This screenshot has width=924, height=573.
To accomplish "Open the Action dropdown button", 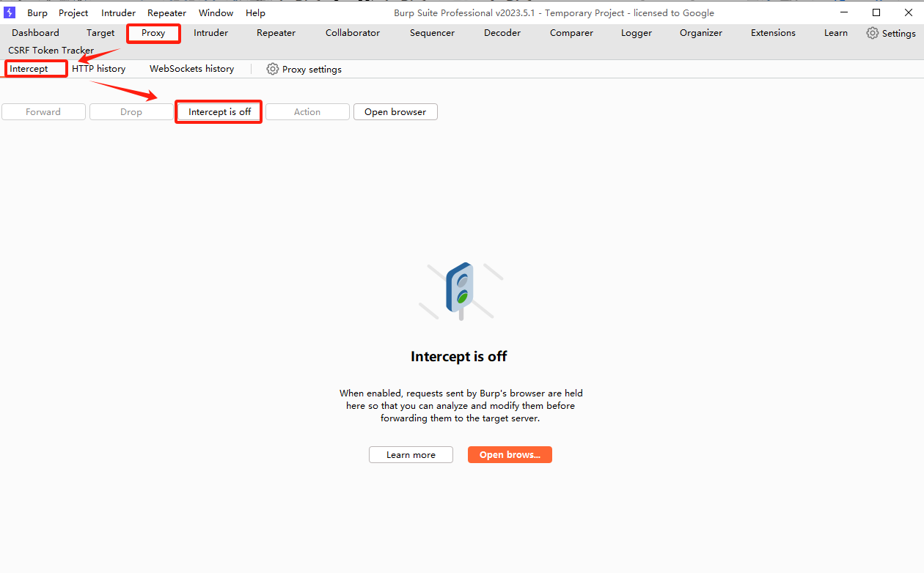I will (307, 112).
